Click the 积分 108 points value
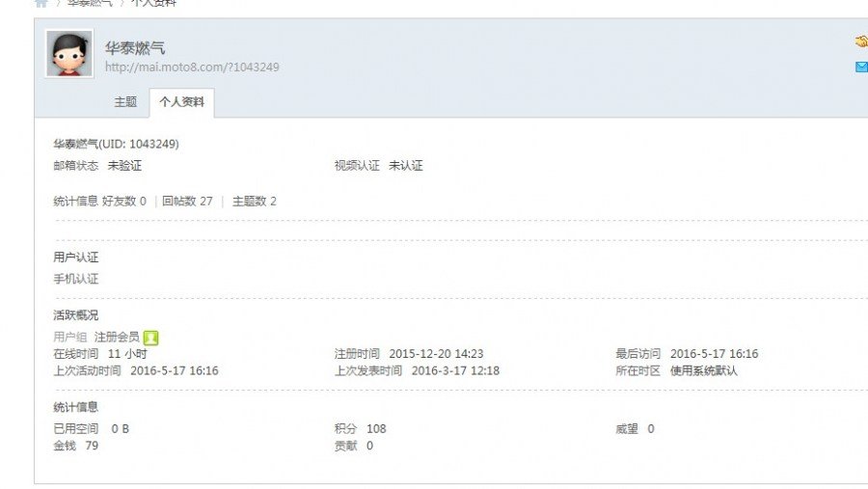Screen dimensions: 868x489 click(x=375, y=428)
